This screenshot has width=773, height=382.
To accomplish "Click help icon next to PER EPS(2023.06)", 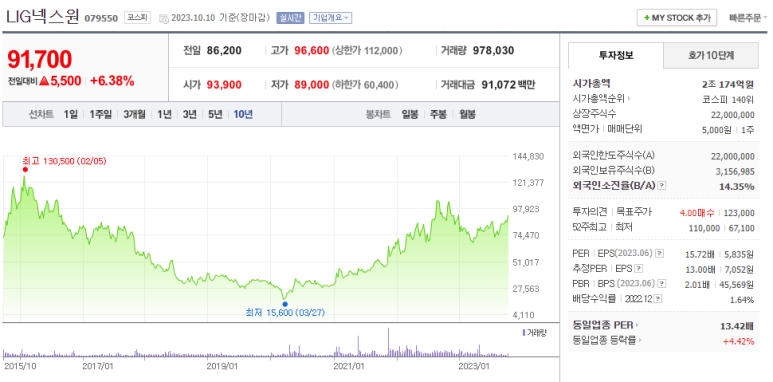I will pyautogui.click(x=659, y=253).
